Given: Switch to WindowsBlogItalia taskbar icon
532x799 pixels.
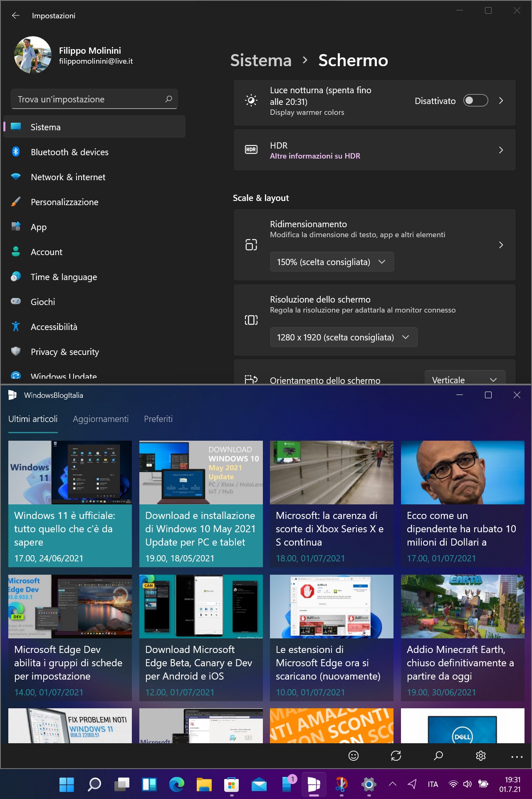Looking at the screenshot, I should pyautogui.click(x=314, y=784).
